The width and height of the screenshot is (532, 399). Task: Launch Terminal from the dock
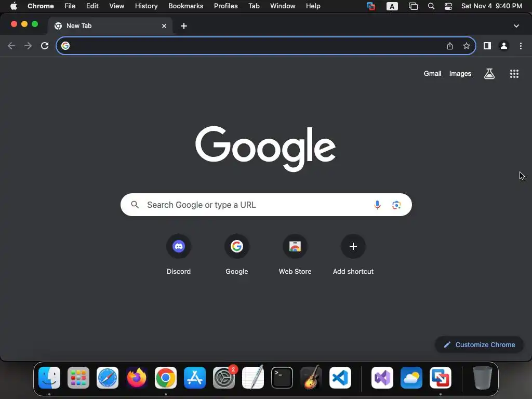click(282, 378)
